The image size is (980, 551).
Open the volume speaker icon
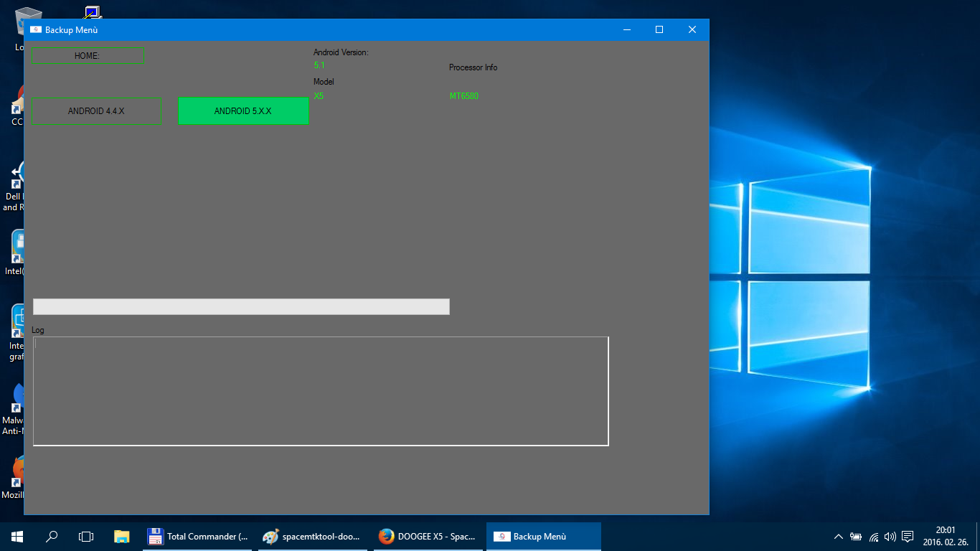point(890,536)
